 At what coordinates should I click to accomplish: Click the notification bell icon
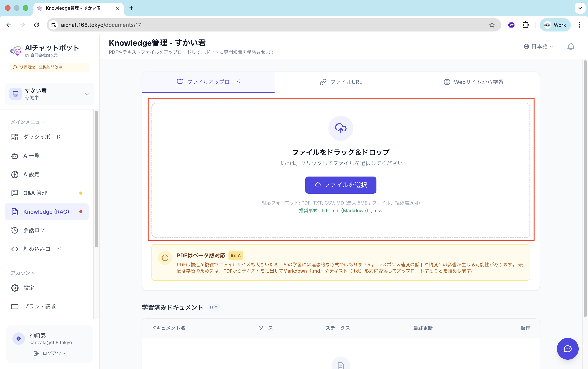(570, 46)
